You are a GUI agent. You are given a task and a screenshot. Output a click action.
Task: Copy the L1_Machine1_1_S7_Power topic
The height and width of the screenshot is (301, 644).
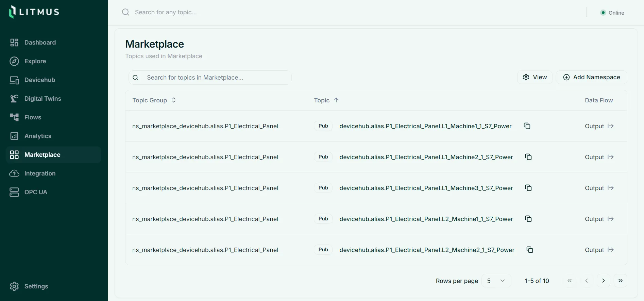(527, 126)
